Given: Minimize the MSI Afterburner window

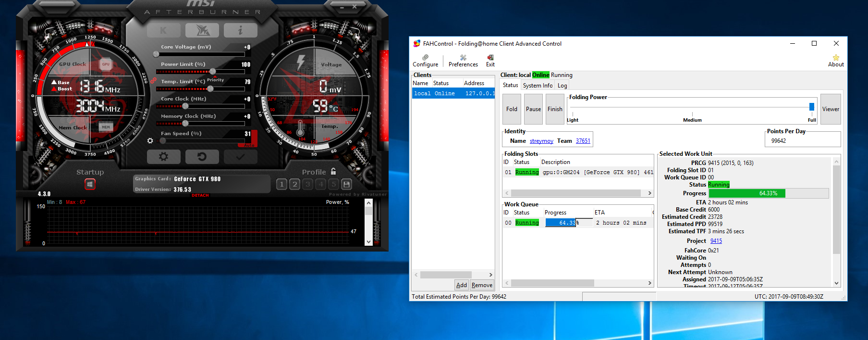Looking at the screenshot, I should (342, 7).
